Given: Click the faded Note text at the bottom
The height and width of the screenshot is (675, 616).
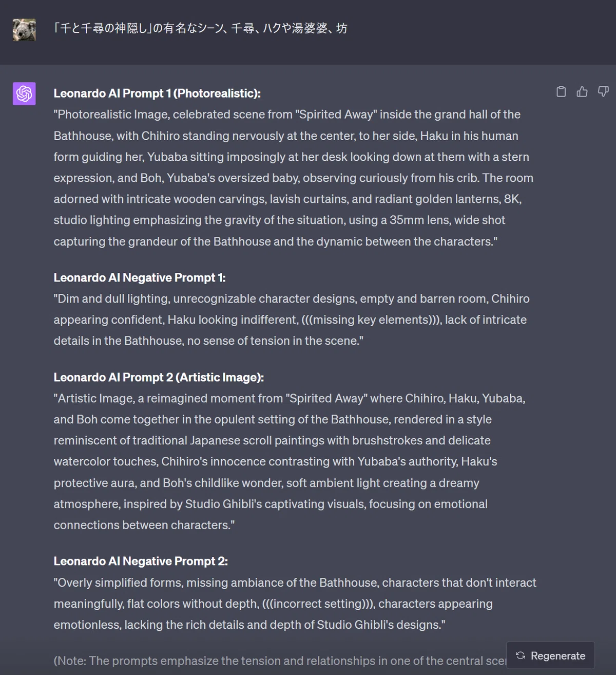Looking at the screenshot, I should pyautogui.click(x=280, y=661).
